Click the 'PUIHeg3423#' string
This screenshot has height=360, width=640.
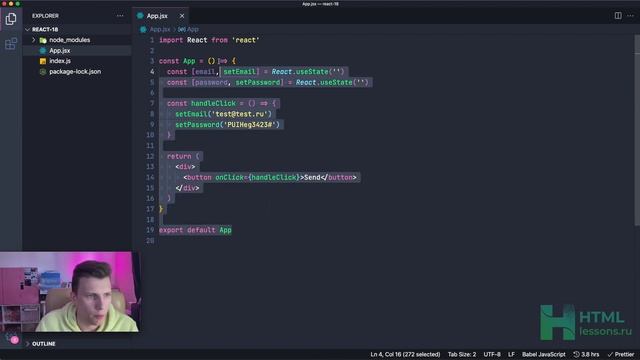click(x=250, y=125)
